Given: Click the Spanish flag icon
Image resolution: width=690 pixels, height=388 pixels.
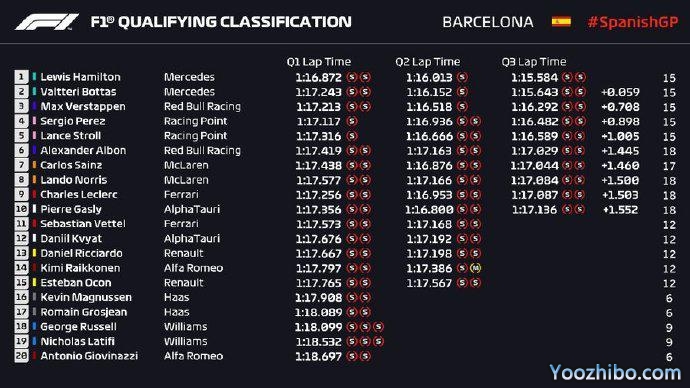Looking at the screenshot, I should 561,22.
